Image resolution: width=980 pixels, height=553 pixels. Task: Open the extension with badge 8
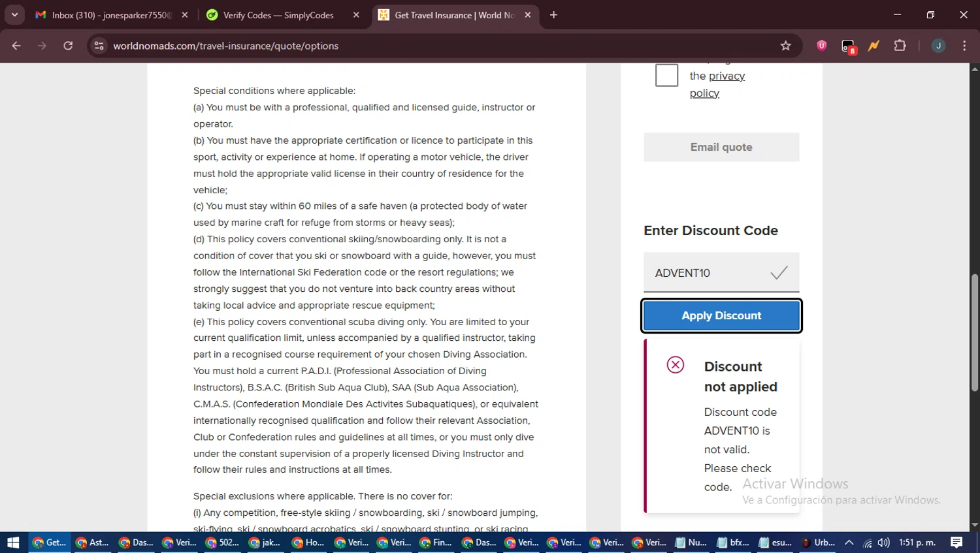(848, 46)
